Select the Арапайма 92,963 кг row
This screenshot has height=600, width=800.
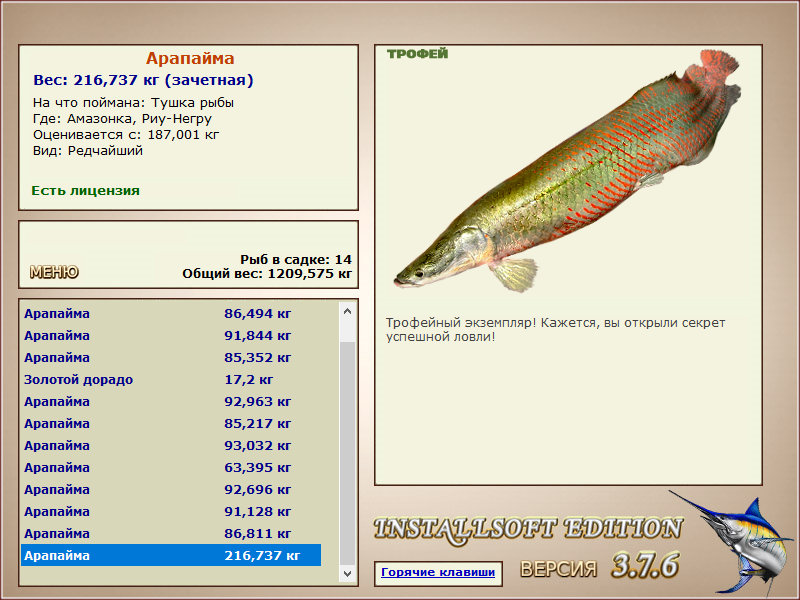171,402
